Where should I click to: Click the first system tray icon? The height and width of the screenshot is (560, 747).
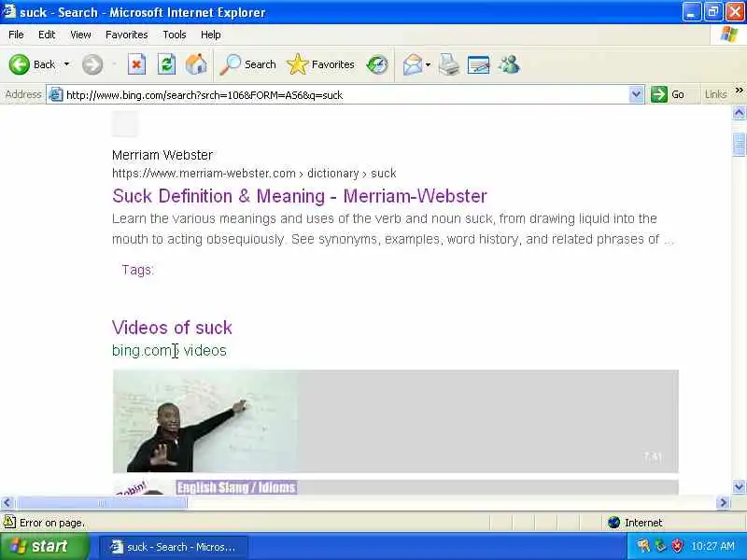tap(643, 546)
